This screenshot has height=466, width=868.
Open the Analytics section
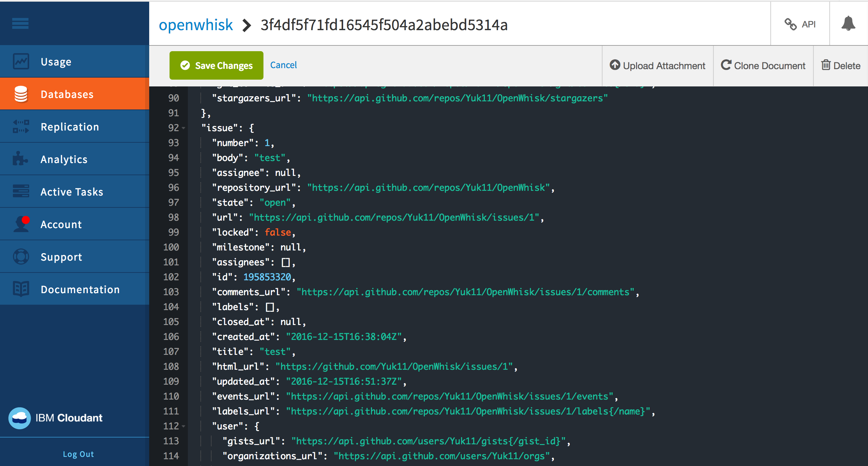click(x=75, y=159)
